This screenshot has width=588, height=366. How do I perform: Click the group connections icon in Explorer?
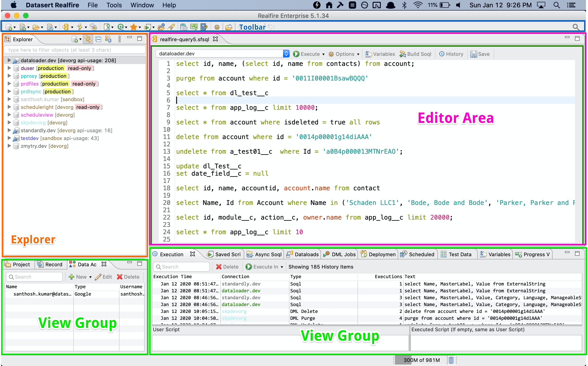pos(108,39)
